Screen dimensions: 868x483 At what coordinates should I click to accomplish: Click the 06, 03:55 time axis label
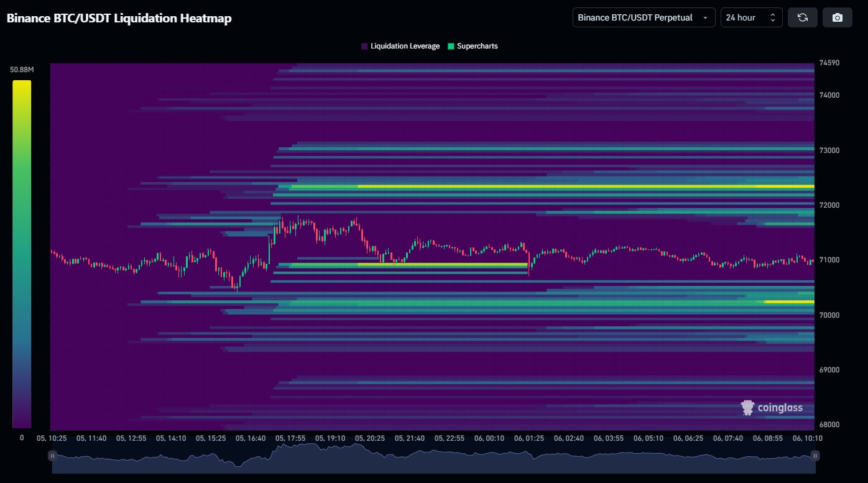tap(608, 438)
